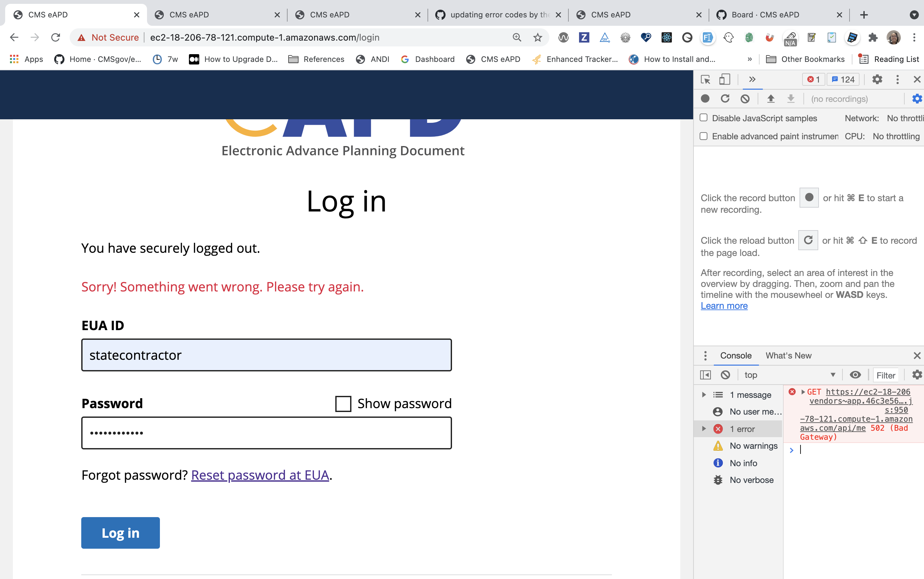This screenshot has width=924, height=579.
Task: Enable Disable JavaScript samples checkbox
Action: [703, 118]
